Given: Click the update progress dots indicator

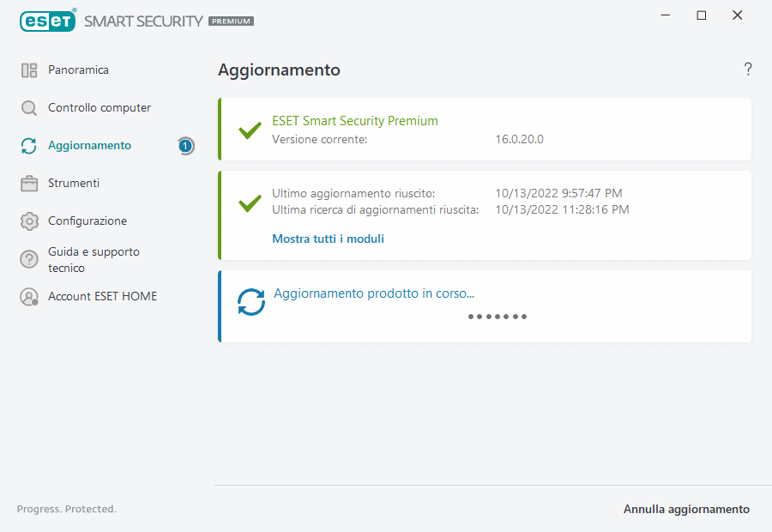Looking at the screenshot, I should point(498,317).
